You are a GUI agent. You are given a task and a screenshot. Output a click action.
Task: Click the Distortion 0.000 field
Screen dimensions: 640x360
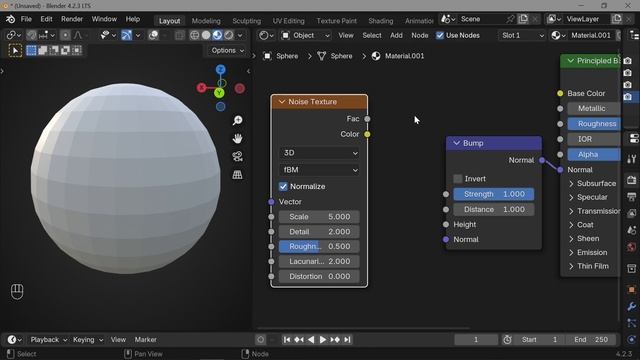[319, 276]
